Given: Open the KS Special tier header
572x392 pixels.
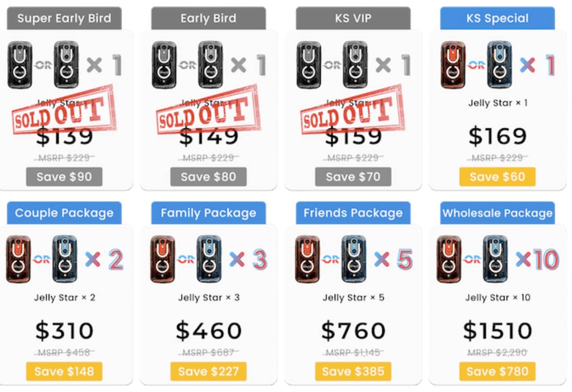Looking at the screenshot, I should [x=497, y=19].
